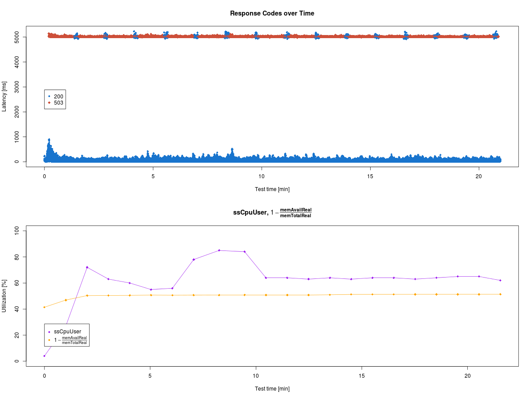Click "Test time [min]" under the utilization chart
Screen dimensions: 532x399
pos(272,389)
